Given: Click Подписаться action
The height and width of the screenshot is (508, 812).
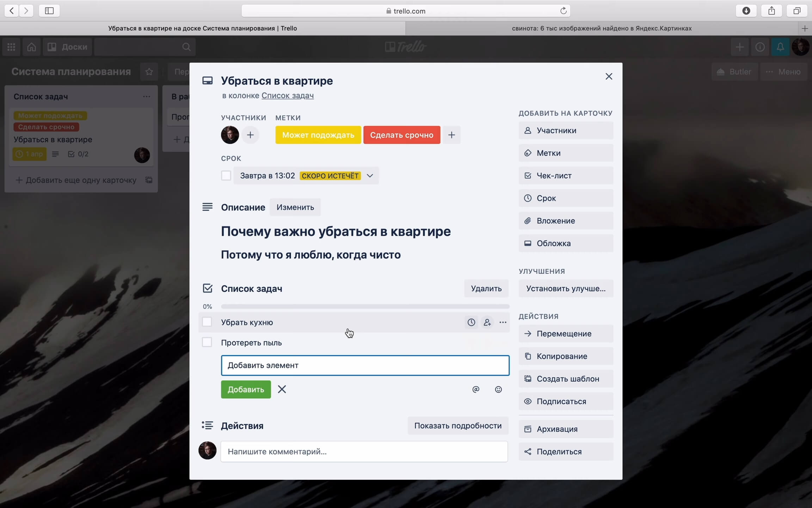Looking at the screenshot, I should (x=566, y=401).
